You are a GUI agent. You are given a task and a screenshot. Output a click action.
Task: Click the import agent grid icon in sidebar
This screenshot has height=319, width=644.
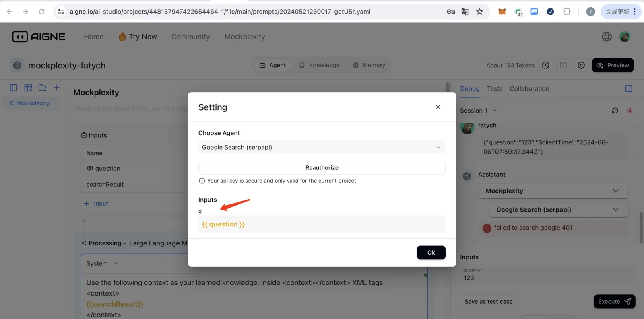28,88
